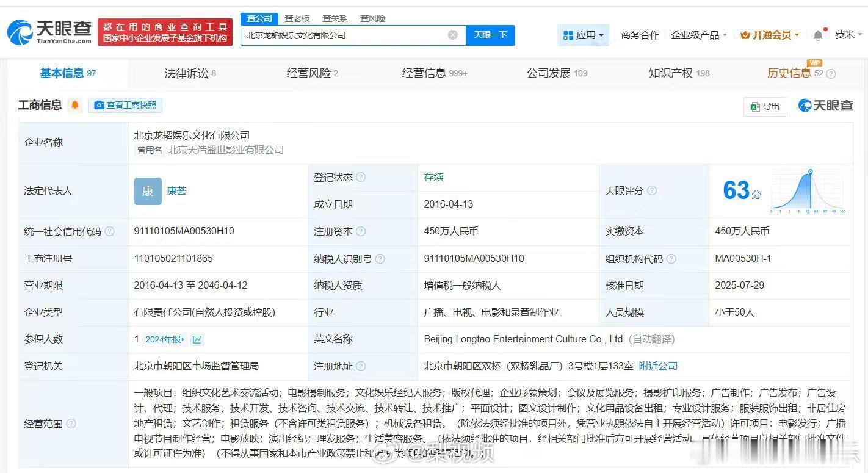Select the credit code 91110105MA00530H10 under 统一社会信用代码
Image resolution: width=868 pixels, height=473 pixels.
tap(184, 231)
